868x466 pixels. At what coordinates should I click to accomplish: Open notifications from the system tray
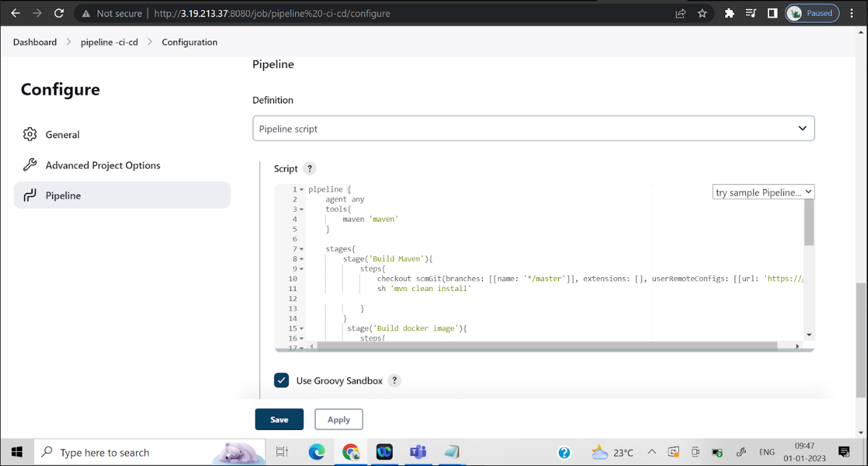(843, 452)
